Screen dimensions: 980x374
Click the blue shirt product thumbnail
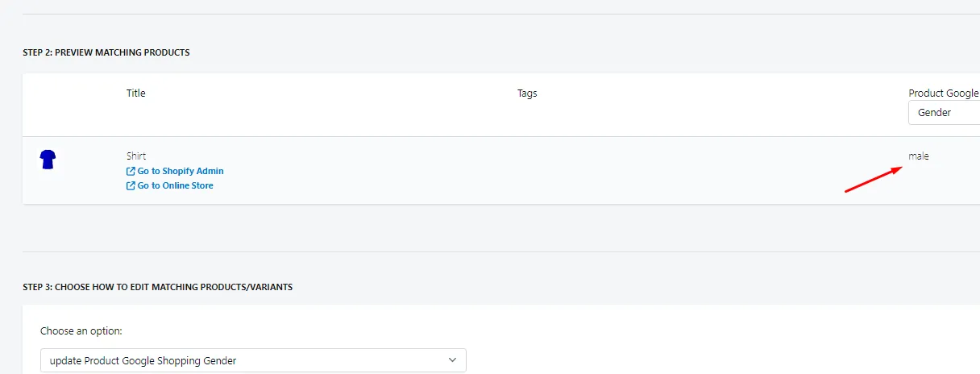click(x=48, y=160)
